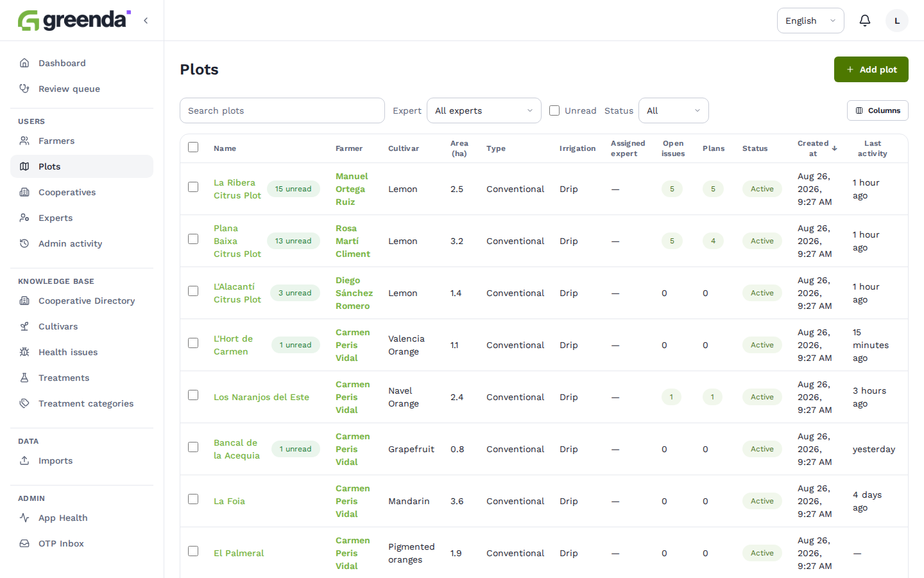Click the Imports upload icon
The image size is (924, 578).
(24, 460)
